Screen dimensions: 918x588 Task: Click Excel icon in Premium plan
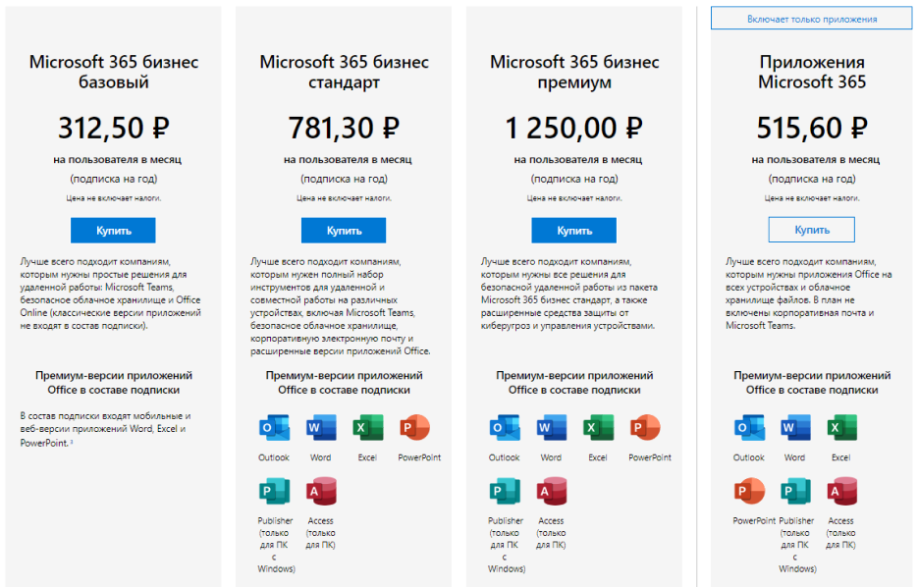pos(598,428)
